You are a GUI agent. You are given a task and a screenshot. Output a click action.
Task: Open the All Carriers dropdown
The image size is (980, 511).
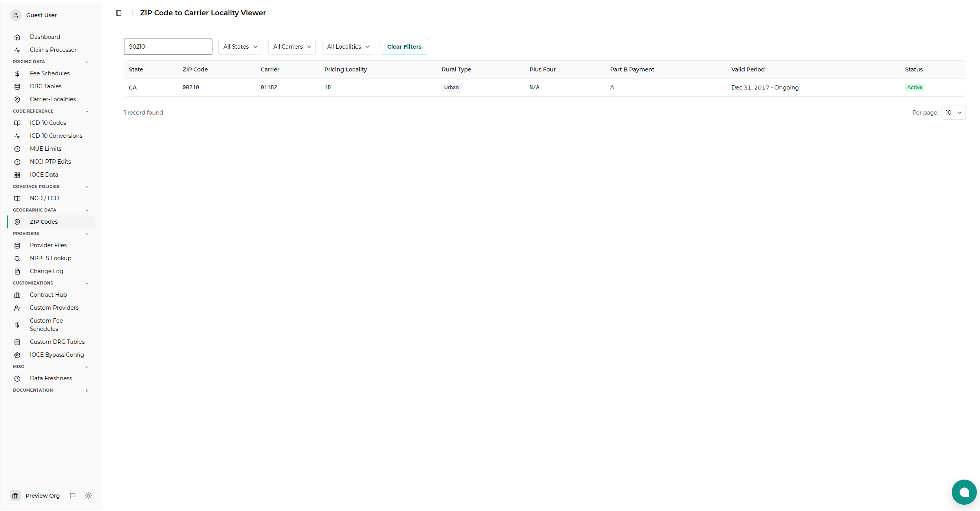point(292,47)
